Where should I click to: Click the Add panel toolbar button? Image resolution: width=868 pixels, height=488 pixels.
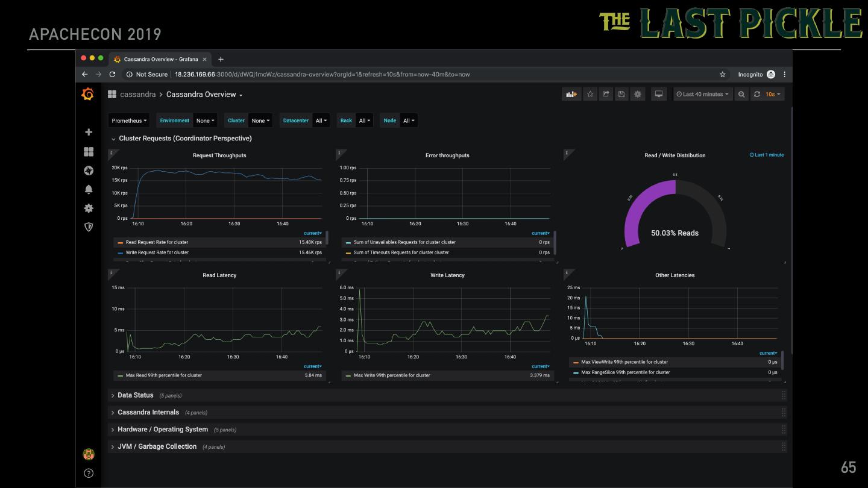[x=571, y=94]
